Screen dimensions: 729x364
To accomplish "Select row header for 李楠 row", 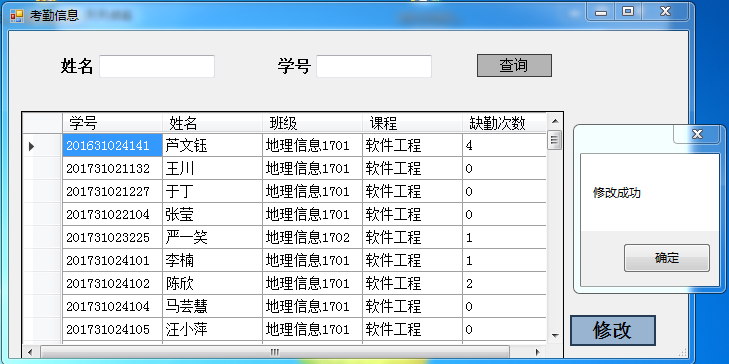I will coord(43,260).
